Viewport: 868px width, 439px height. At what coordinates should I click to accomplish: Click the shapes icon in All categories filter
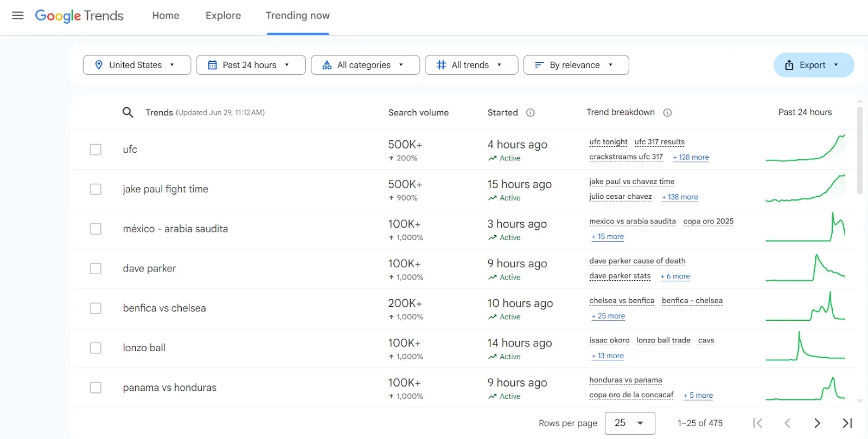coord(327,65)
